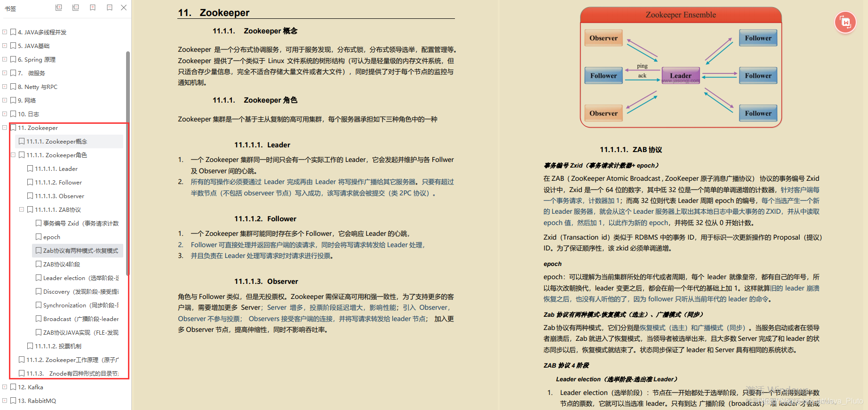
Task: Expand the 10. 日志 bookmark
Action: click(5, 114)
